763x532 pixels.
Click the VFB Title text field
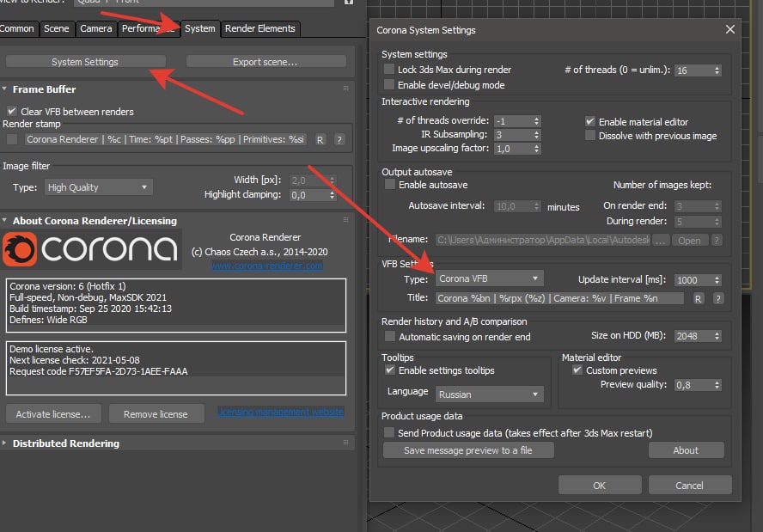pyautogui.click(x=559, y=298)
